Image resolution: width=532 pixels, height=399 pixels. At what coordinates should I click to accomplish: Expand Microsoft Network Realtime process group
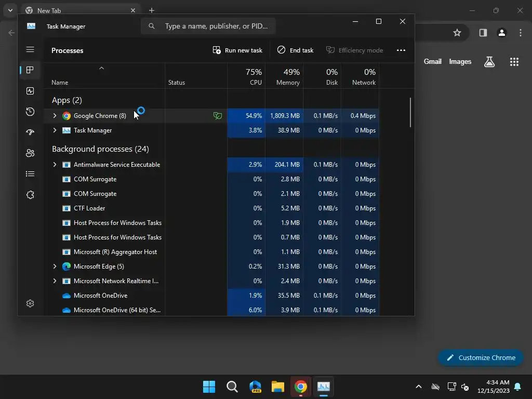[55, 281]
